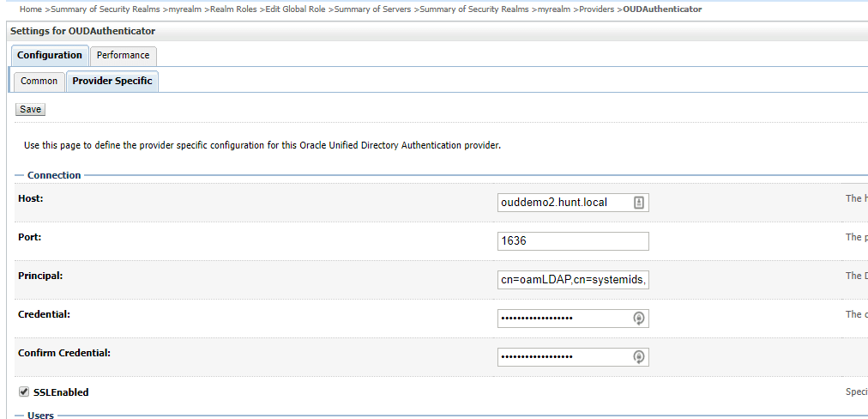
Task: Open Edit Global Role breadcrumb link
Action: 295,9
